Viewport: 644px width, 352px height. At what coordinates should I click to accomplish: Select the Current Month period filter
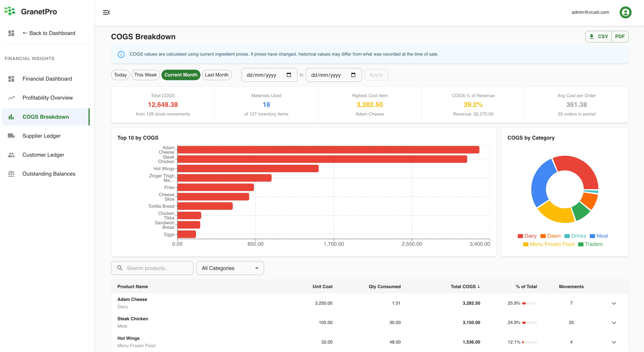[181, 75]
